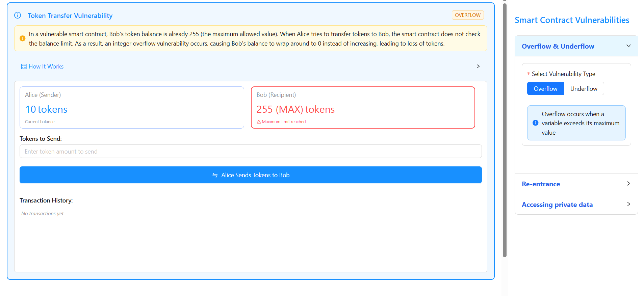
Task: Collapse the Overflow & Underflow panel chevron
Action: (x=628, y=46)
